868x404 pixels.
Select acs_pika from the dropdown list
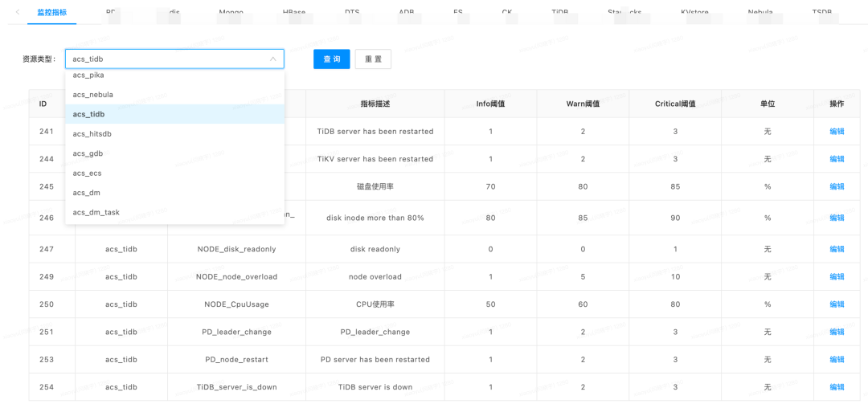[88, 75]
